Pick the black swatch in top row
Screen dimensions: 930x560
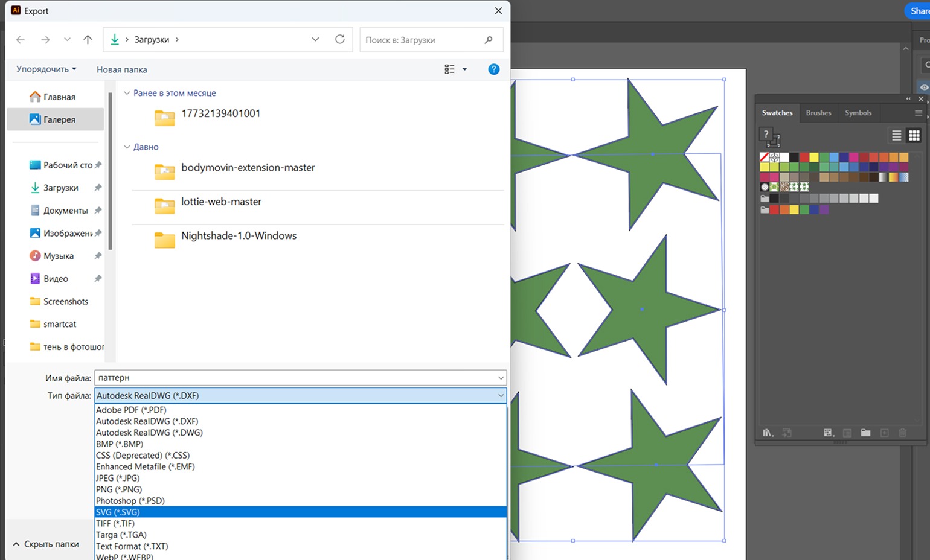(x=794, y=157)
